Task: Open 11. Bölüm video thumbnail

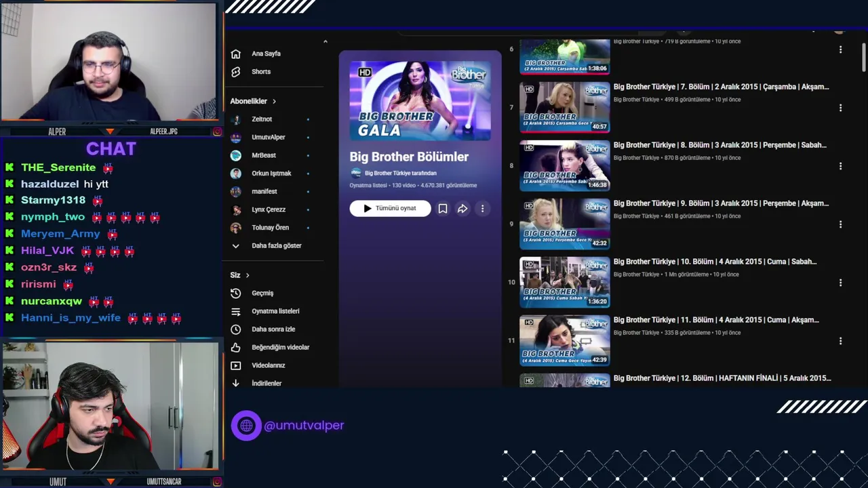Action: tap(565, 340)
